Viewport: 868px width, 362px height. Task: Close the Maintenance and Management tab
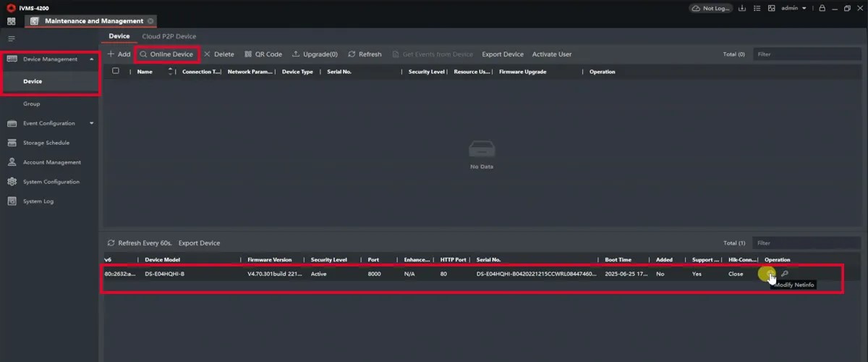tap(150, 21)
